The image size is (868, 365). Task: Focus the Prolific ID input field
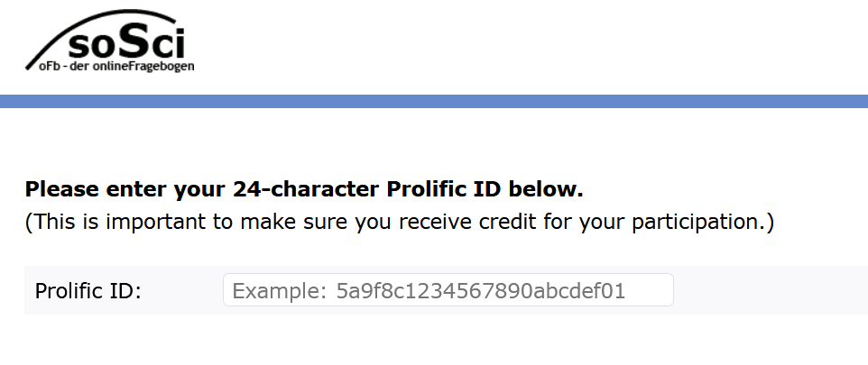(x=448, y=290)
